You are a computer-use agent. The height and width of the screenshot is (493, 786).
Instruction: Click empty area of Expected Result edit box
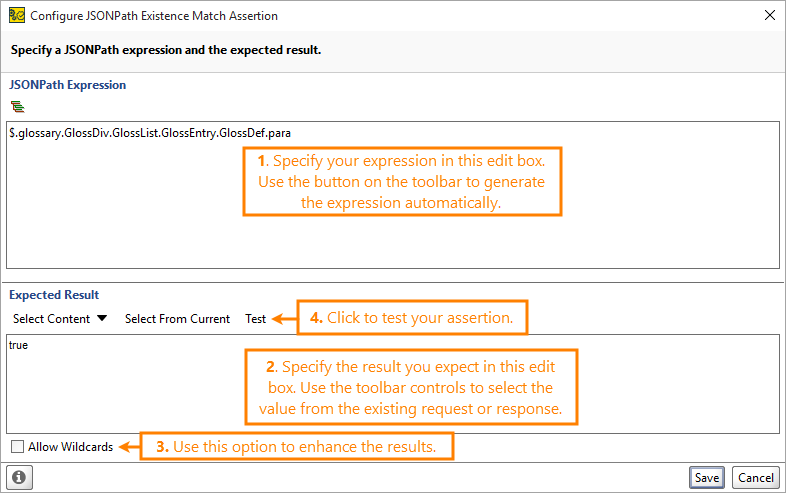125,396
